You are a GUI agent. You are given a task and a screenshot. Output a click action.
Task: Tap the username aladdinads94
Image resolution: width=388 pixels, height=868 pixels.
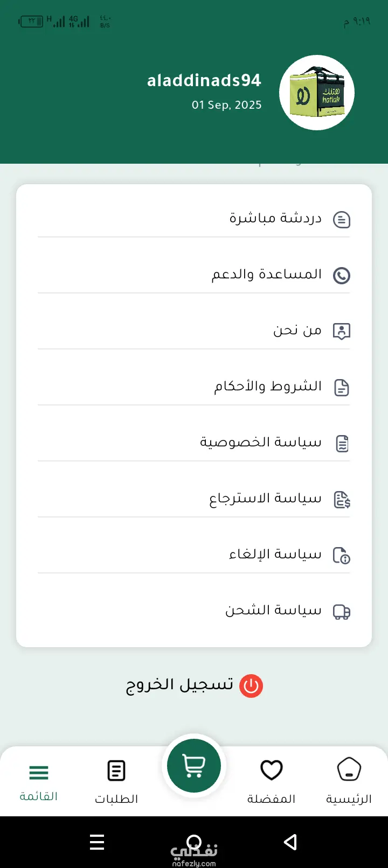pyautogui.click(x=204, y=81)
